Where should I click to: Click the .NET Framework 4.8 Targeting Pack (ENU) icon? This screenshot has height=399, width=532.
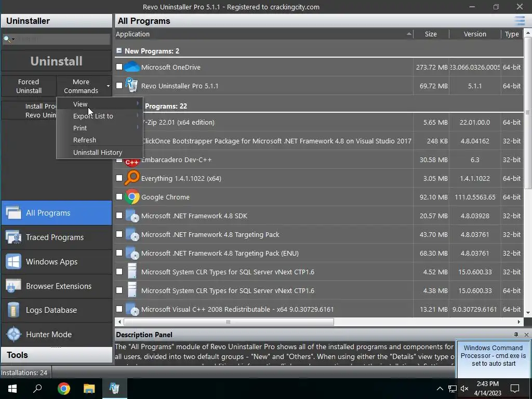click(x=132, y=253)
